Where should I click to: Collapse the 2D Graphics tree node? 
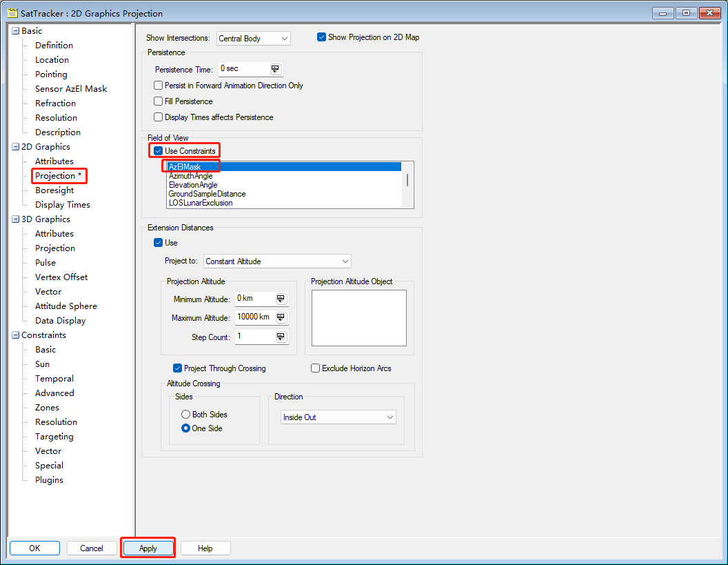point(15,147)
